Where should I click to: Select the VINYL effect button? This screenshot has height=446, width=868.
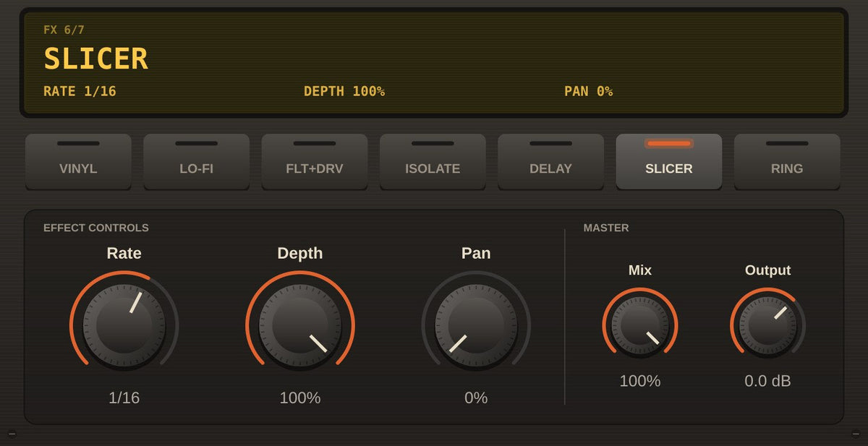78,161
